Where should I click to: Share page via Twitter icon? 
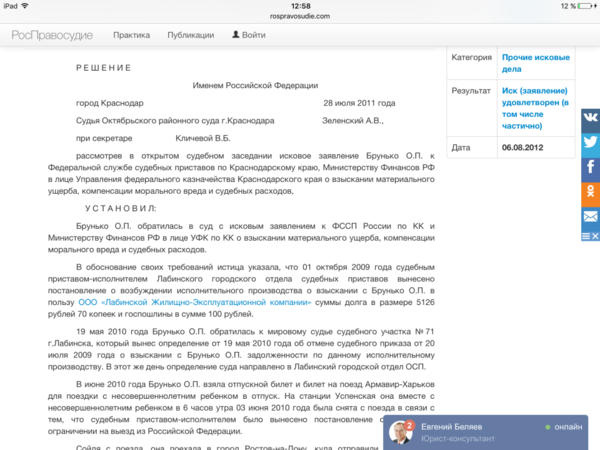coord(590,145)
